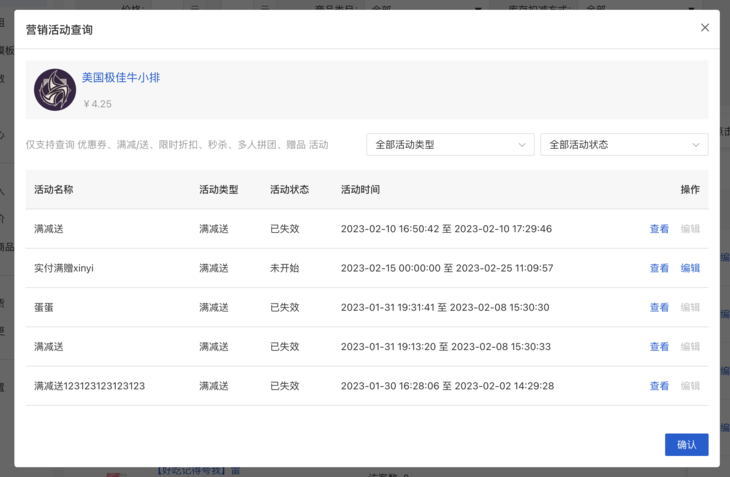View the 满减送123123123123123 activity
This screenshot has height=477, width=730.
click(659, 386)
